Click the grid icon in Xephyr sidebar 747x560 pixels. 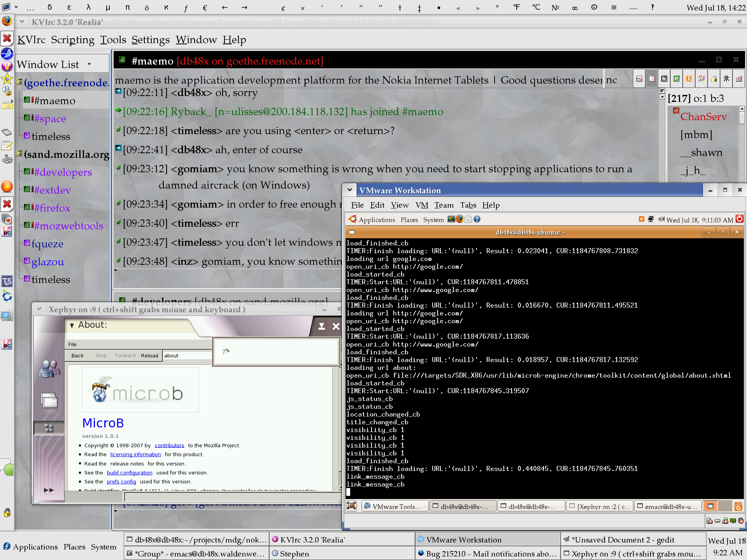click(49, 428)
